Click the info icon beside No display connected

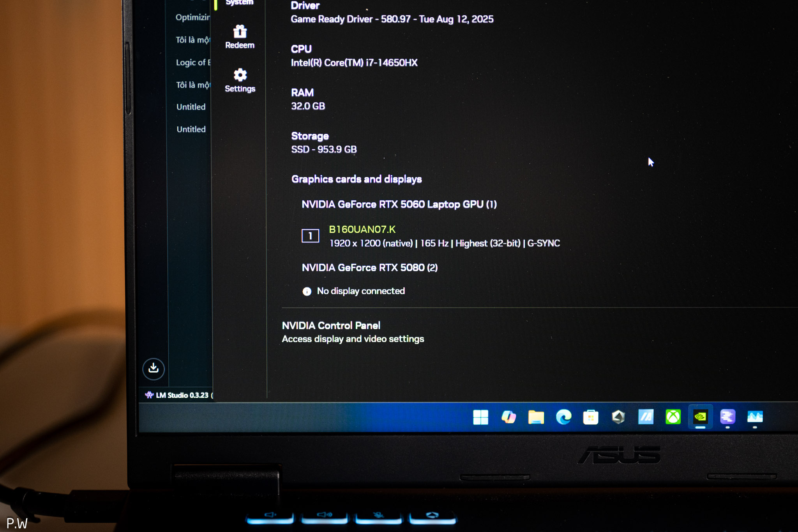pyautogui.click(x=307, y=291)
